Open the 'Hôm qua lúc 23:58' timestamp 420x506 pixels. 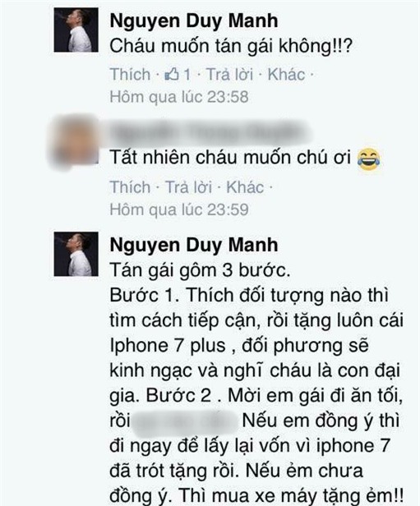point(179,97)
